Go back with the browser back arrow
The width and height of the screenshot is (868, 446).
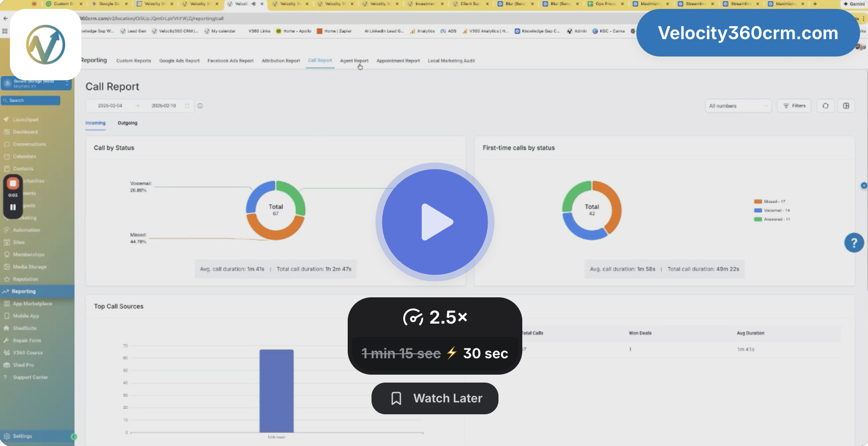tap(5, 18)
